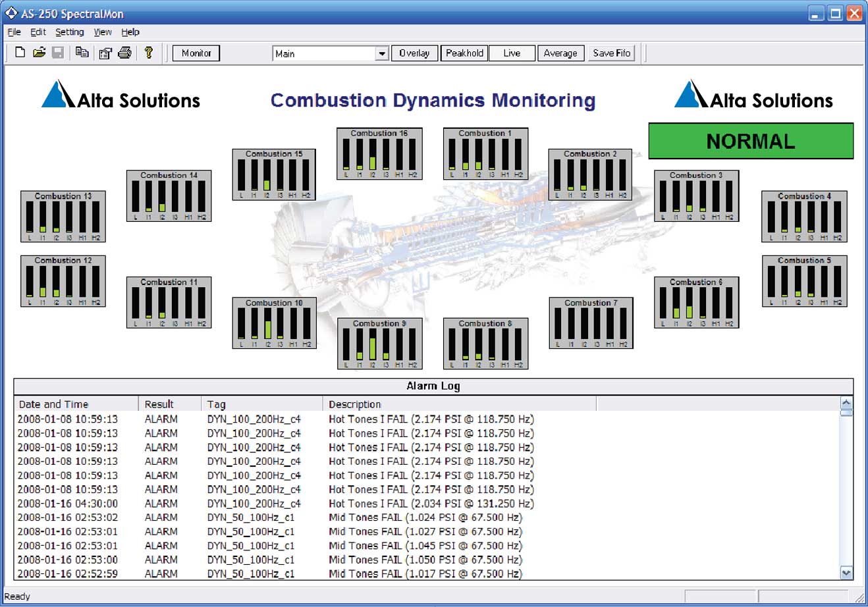The image size is (868, 607).
Task: Open a file using the Open folder icon
Action: pyautogui.click(x=38, y=53)
